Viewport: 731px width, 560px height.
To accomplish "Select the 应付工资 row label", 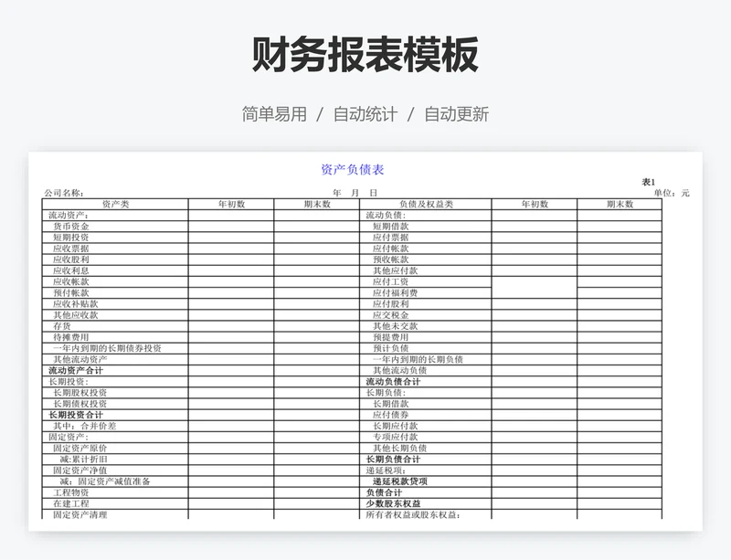I will click(x=391, y=281).
